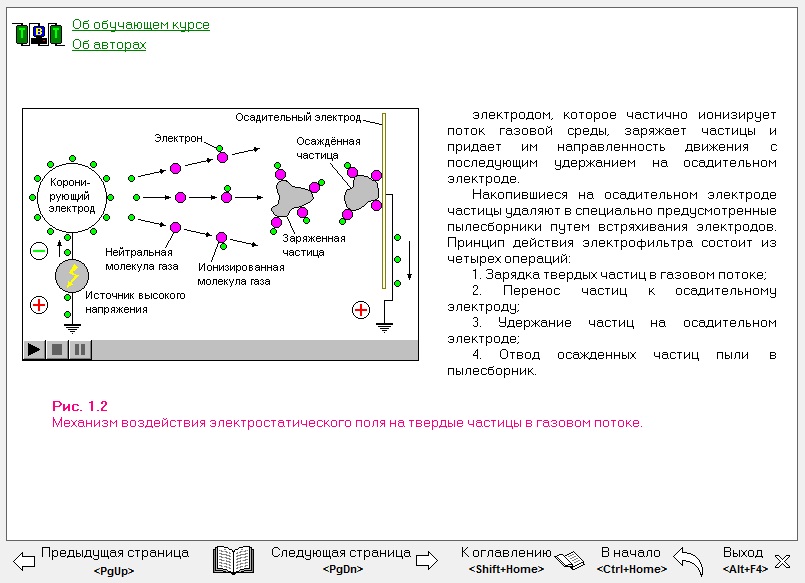Click list item '1. Зарядка твердых частиц'
The height and width of the screenshot is (583, 805).
[619, 275]
